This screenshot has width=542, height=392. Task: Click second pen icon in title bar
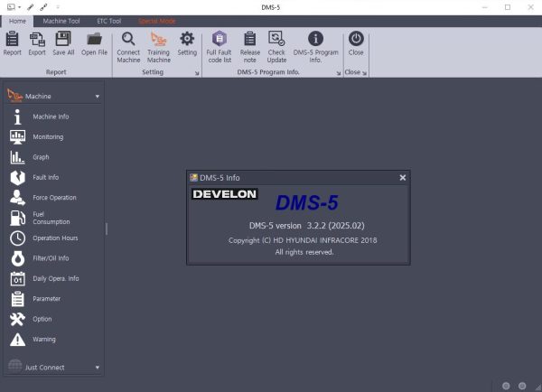pos(43,7)
